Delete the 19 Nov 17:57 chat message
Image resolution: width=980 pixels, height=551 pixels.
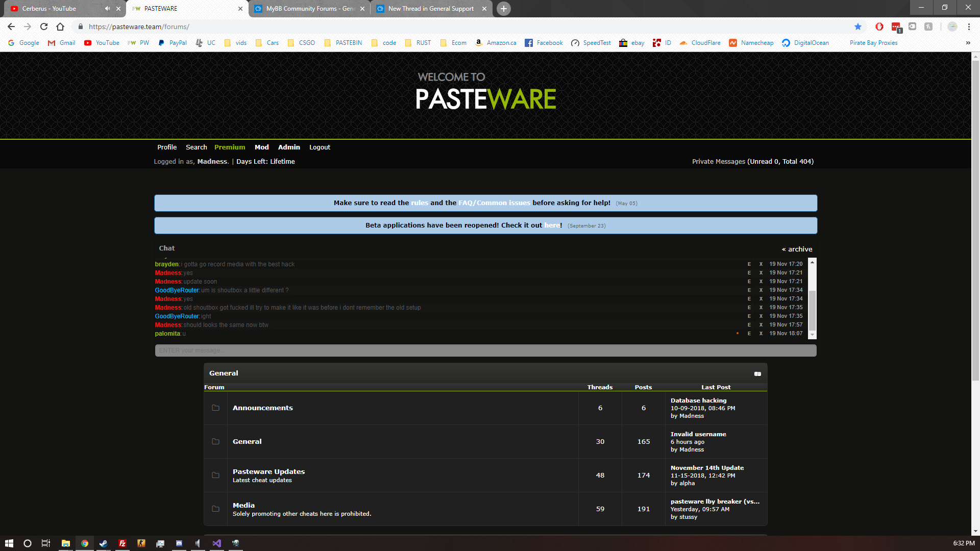click(761, 325)
